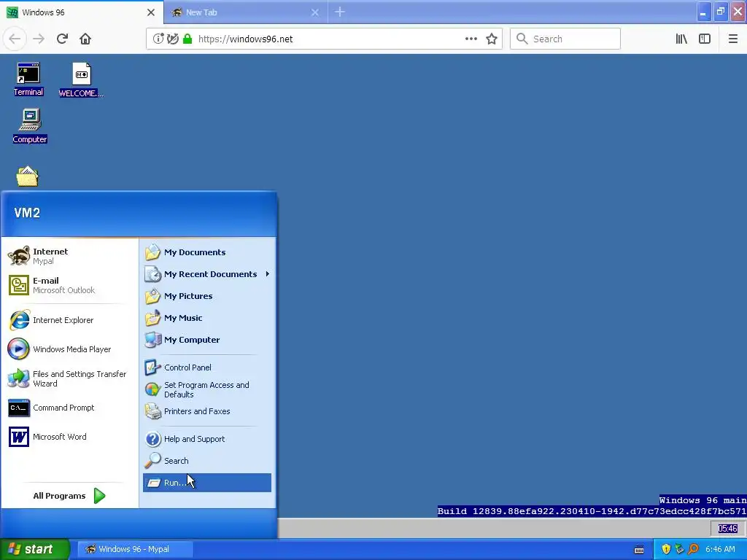The width and height of the screenshot is (747, 560).
Task: Reload the current page
Action: (x=62, y=39)
